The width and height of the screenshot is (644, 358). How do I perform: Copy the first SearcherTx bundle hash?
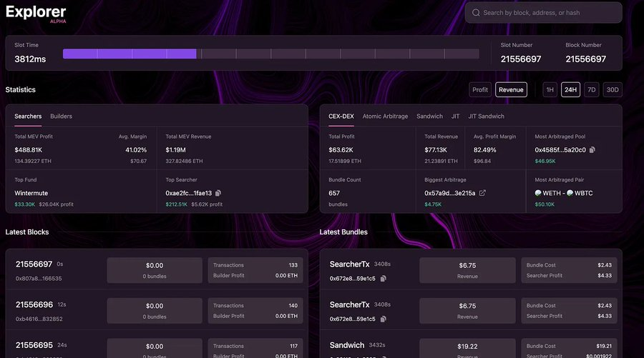coord(384,279)
